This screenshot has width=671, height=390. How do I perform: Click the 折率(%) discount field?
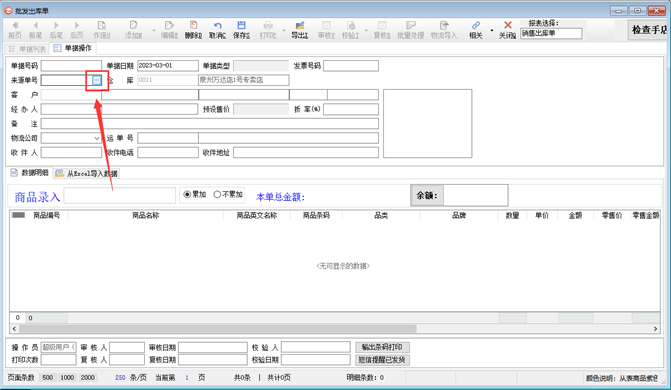click(351, 109)
